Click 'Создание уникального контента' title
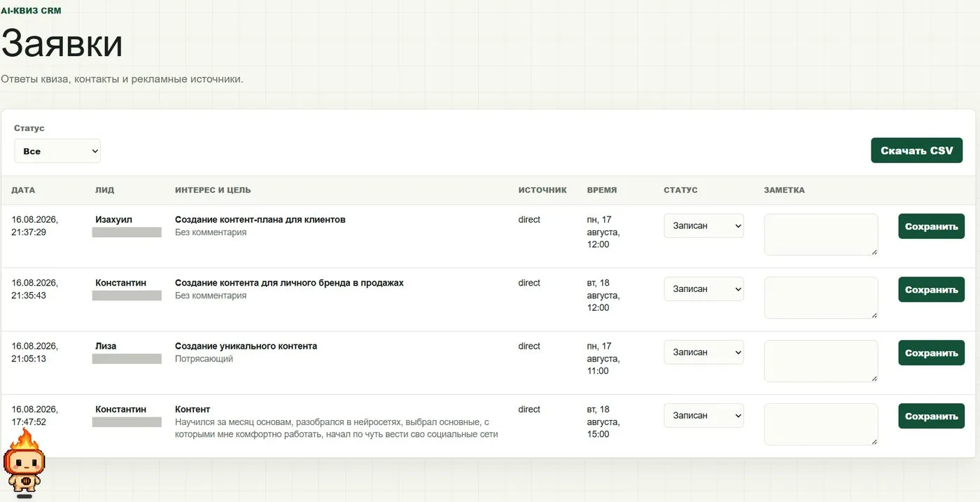 click(x=246, y=346)
